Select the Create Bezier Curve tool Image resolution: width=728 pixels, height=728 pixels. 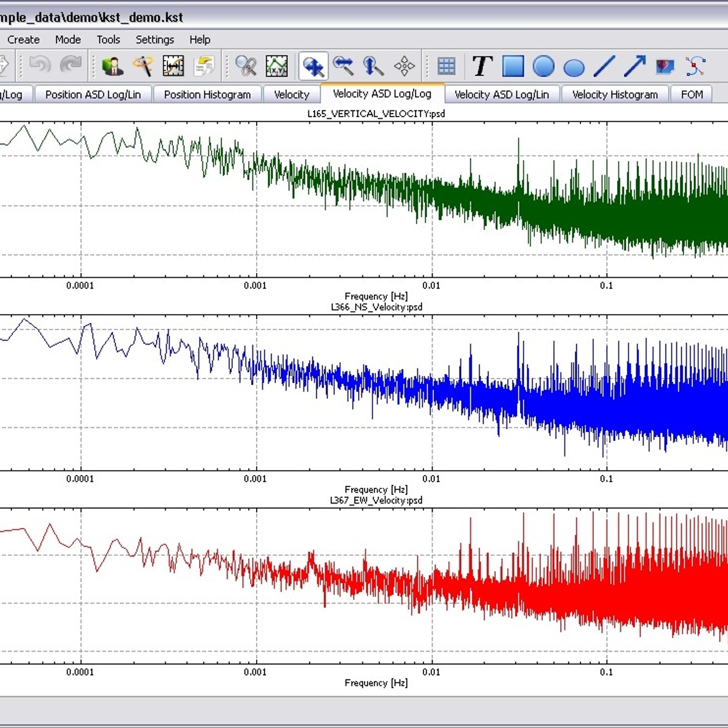696,66
